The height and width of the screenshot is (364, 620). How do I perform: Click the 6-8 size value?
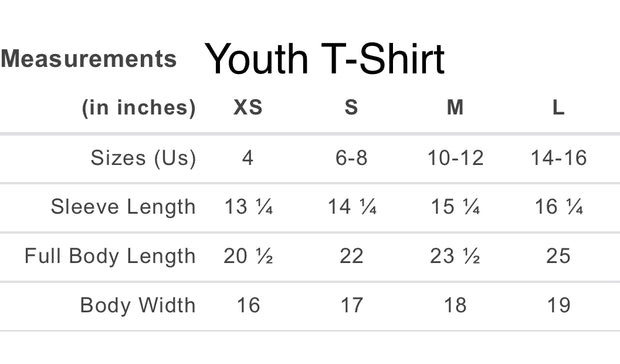point(352,158)
